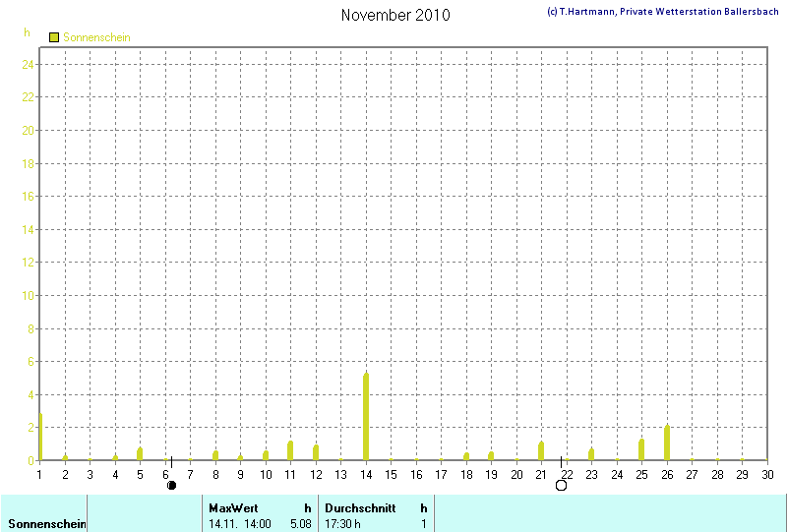Click the Sonnenschein row label in table
The width and height of the screenshot is (787, 532).
point(46,524)
